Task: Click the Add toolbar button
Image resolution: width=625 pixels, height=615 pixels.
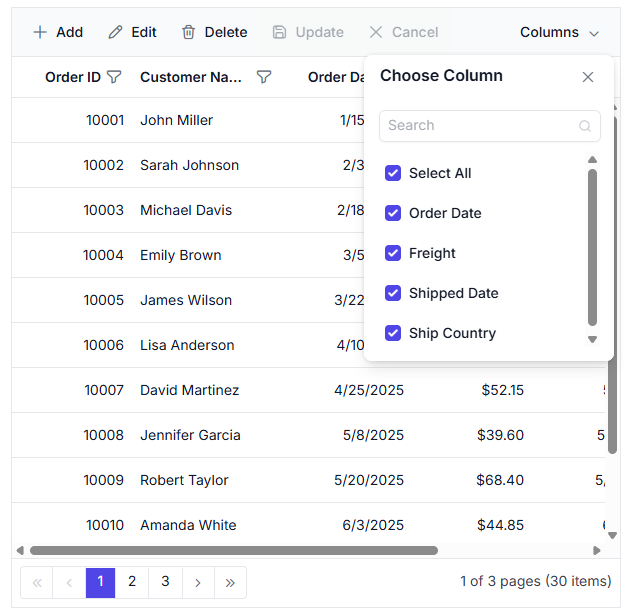Action: point(58,32)
